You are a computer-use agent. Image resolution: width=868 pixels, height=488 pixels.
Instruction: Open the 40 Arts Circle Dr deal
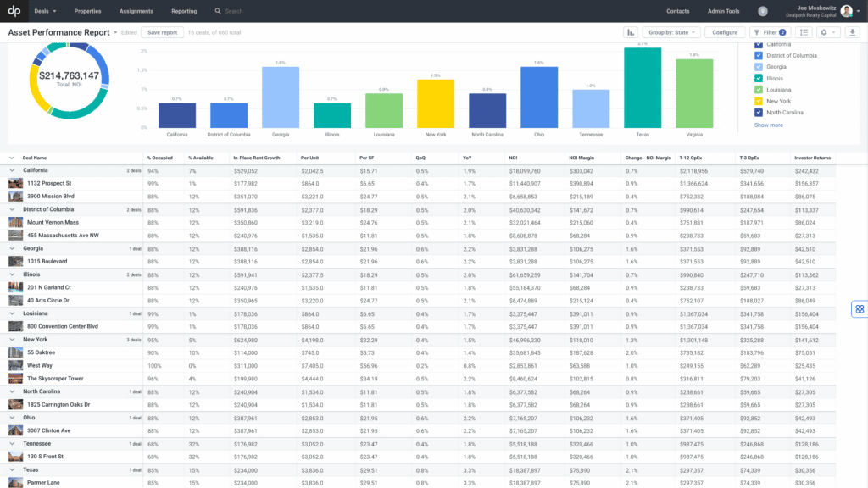48,301
